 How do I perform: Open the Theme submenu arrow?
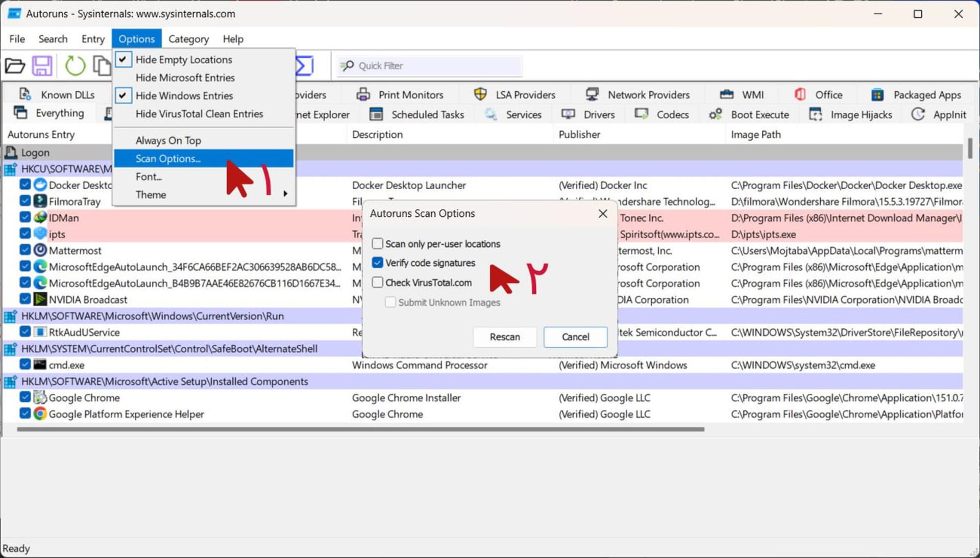(285, 194)
